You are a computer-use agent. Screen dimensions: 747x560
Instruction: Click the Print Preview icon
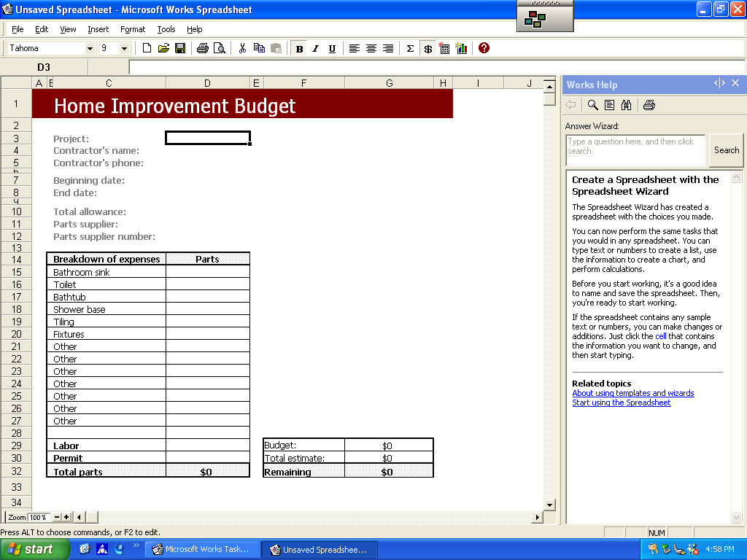click(x=219, y=49)
